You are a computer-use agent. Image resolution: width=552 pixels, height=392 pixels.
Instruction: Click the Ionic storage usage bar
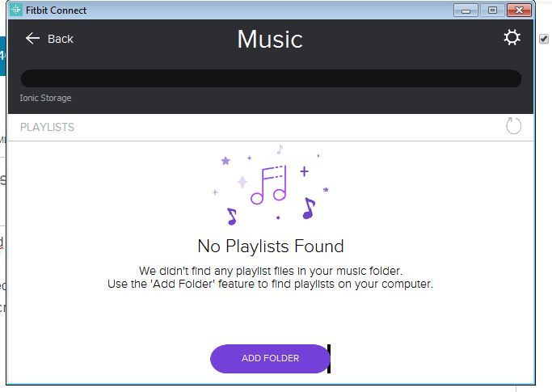click(270, 78)
